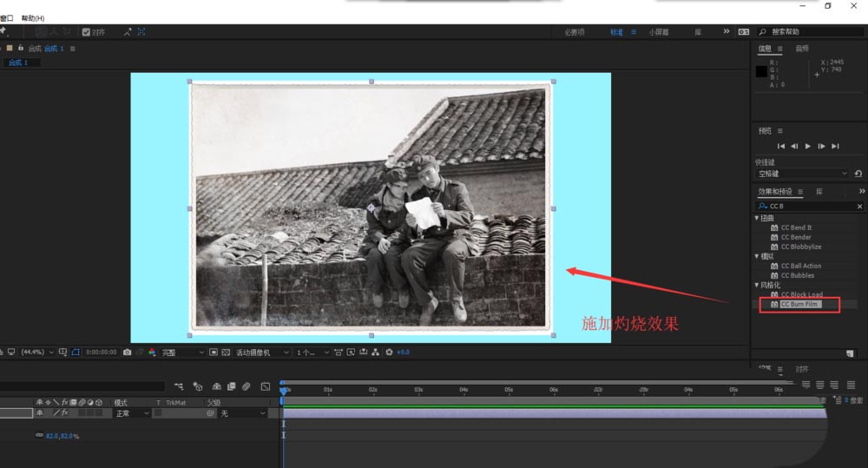Toggle draft 3D icon in timeline
Image resolution: width=868 pixels, height=468 pixels.
(x=198, y=386)
